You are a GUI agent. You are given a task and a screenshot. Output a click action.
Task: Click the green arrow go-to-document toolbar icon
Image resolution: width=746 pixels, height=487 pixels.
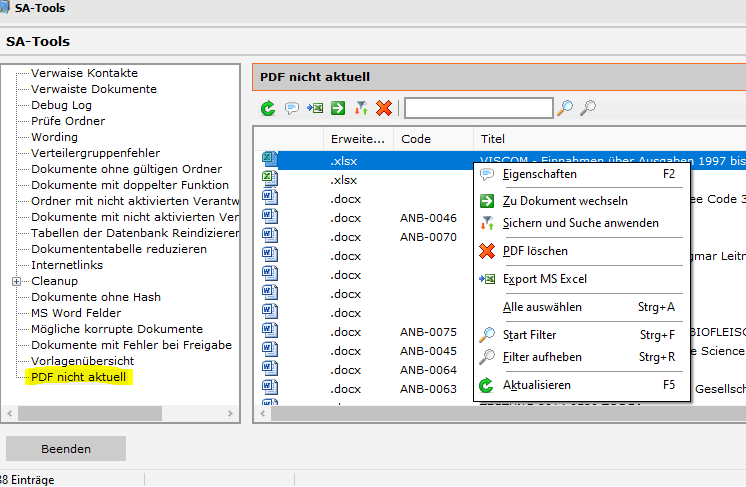[x=338, y=108]
